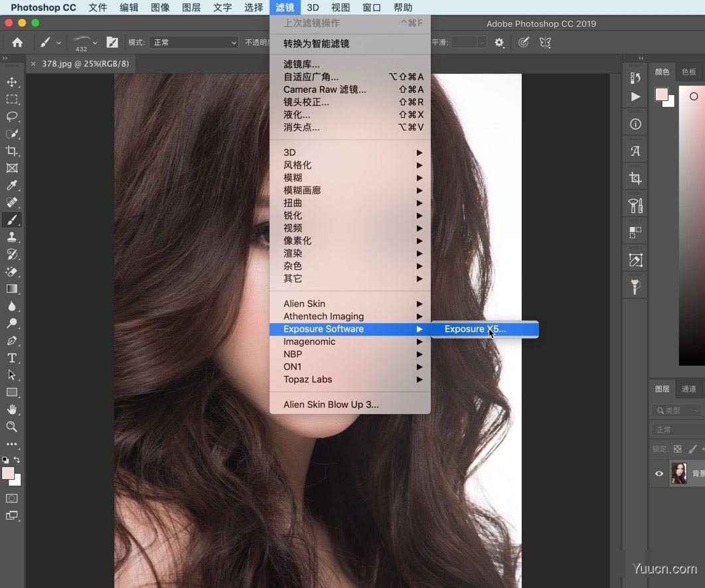Open the 文件 menu

pos(98,8)
